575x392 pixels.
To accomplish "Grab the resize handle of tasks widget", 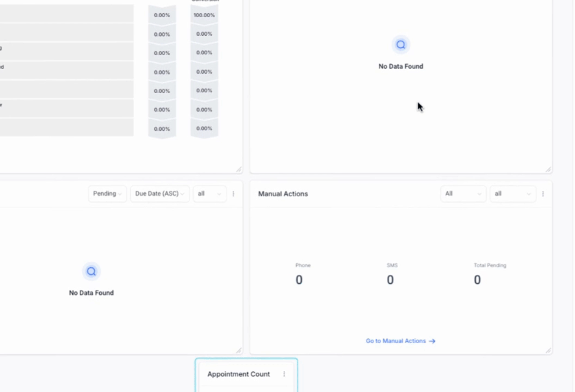I will pos(239,350).
